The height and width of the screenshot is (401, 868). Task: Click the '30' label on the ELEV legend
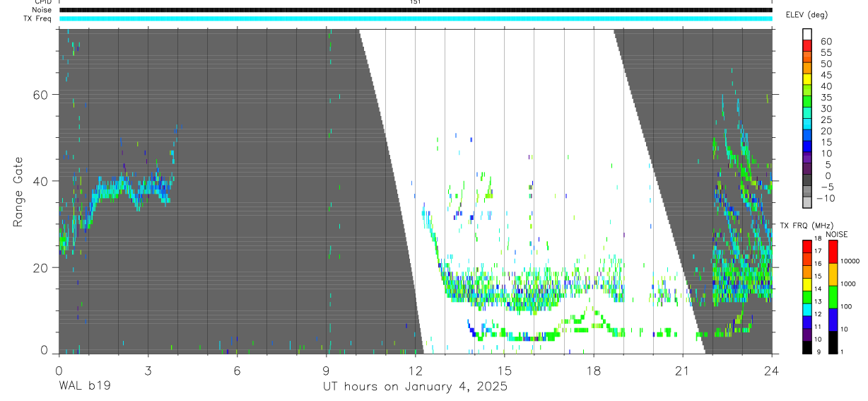coord(826,108)
